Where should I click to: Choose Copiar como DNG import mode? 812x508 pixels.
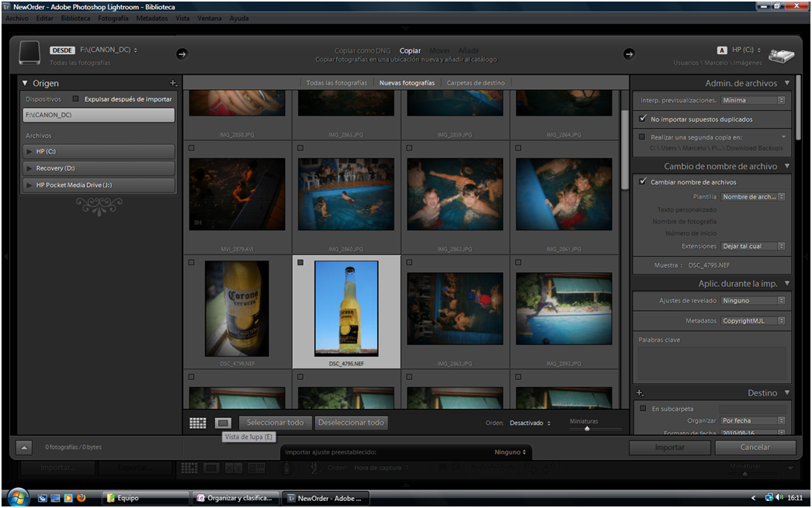point(363,50)
